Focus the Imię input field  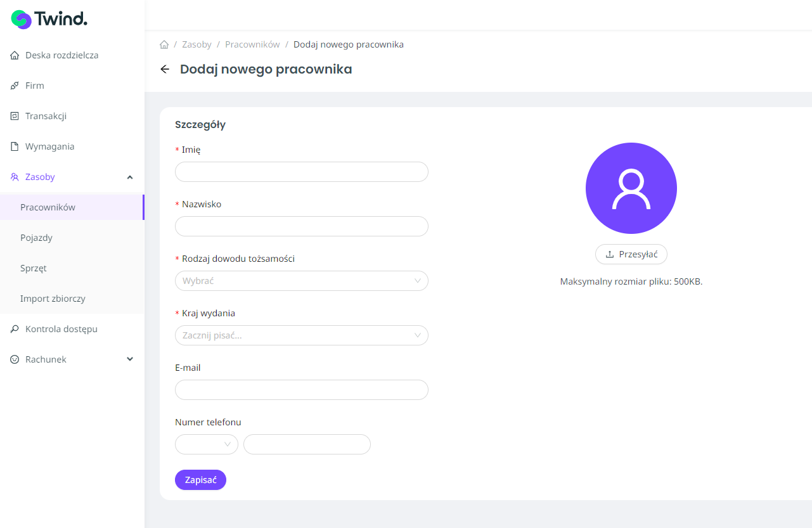click(x=302, y=172)
